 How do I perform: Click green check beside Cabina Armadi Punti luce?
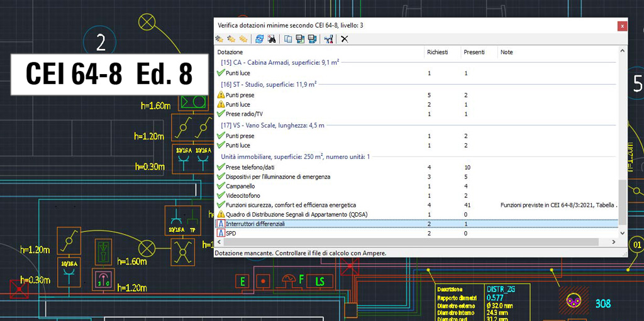pos(221,73)
